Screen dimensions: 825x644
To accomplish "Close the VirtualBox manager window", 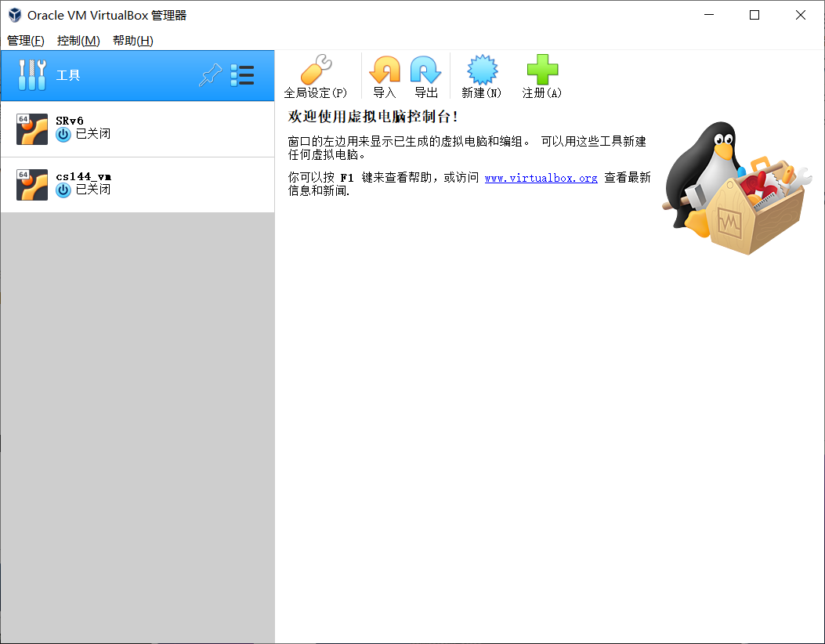I will tap(800, 15).
